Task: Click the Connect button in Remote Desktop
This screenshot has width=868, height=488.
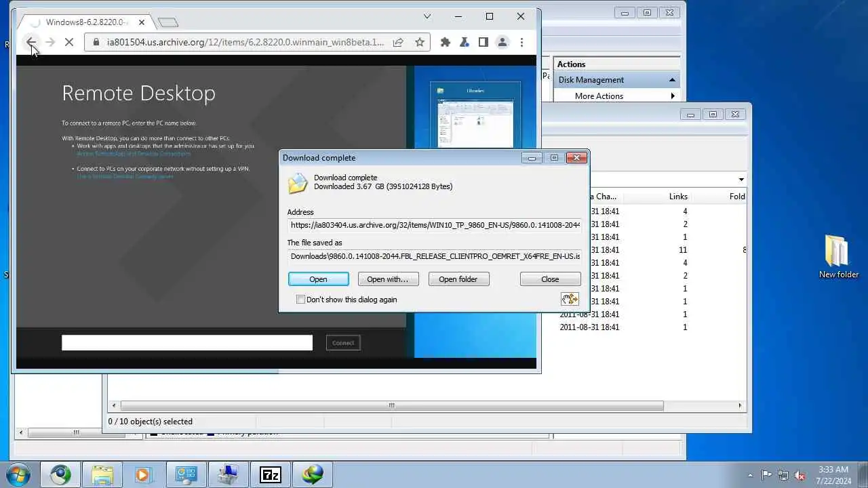Action: (x=343, y=343)
